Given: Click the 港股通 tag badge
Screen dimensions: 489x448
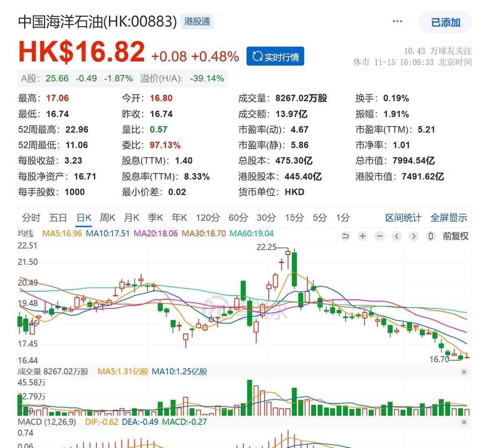Looking at the screenshot, I should [197, 22].
